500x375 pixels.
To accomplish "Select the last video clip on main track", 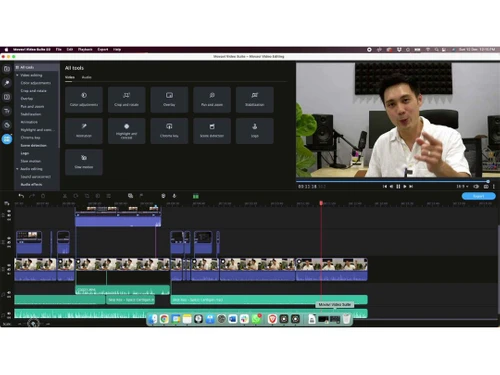I will pos(332,269).
